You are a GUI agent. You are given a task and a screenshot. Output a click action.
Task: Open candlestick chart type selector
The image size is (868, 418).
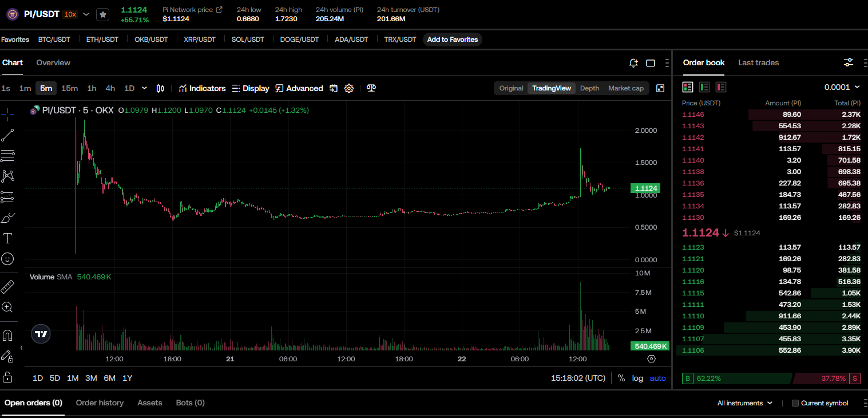coord(160,88)
